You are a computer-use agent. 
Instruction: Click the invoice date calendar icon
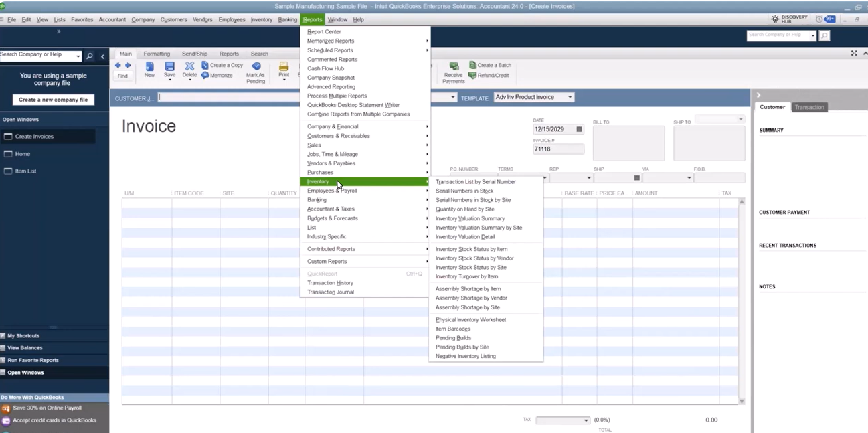(579, 129)
